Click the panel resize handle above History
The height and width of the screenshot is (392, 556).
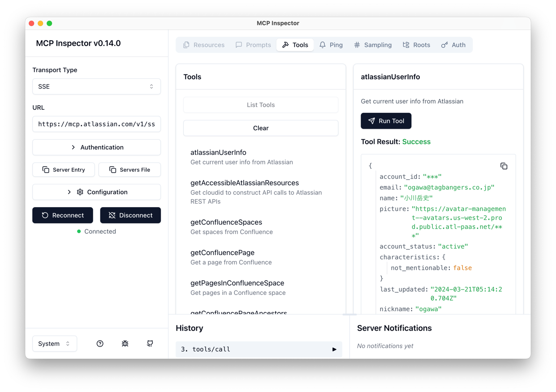click(x=349, y=315)
